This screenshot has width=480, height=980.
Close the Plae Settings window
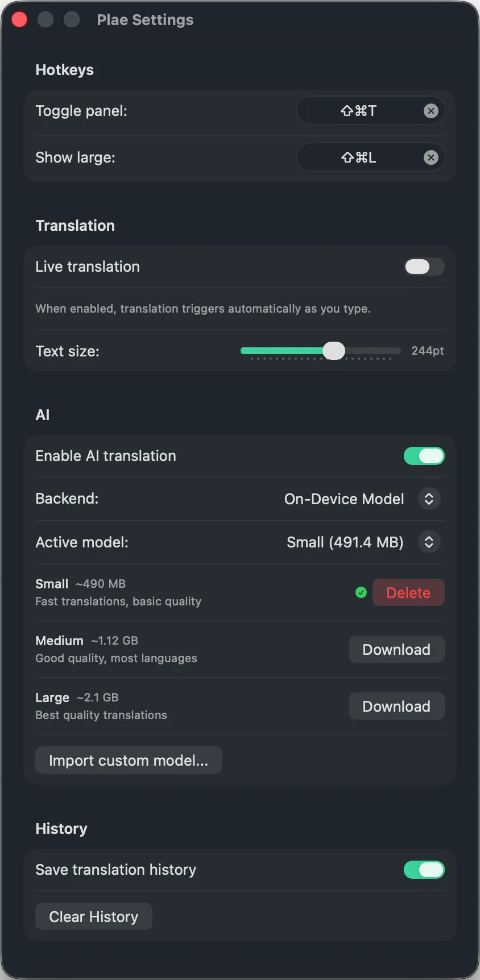click(x=19, y=19)
